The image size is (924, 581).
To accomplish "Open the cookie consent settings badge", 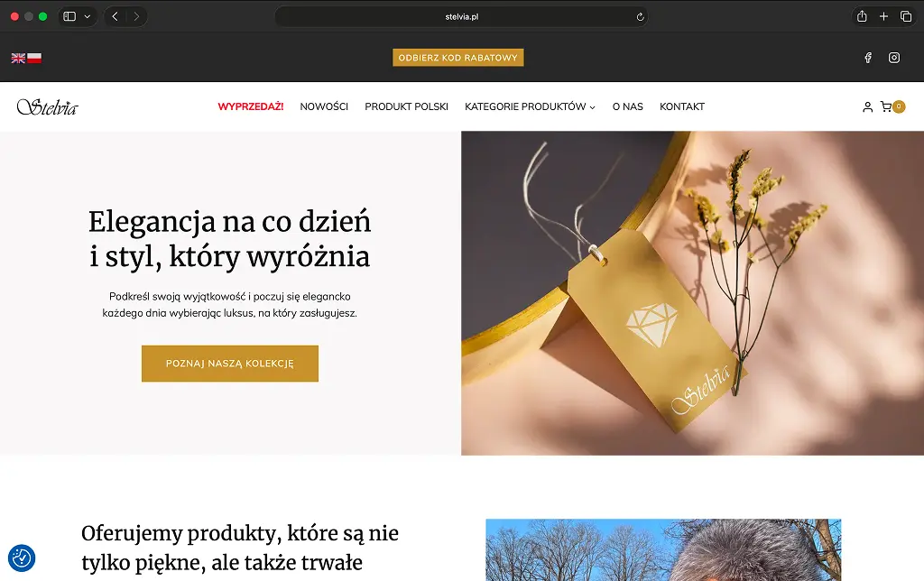I will click(22, 558).
